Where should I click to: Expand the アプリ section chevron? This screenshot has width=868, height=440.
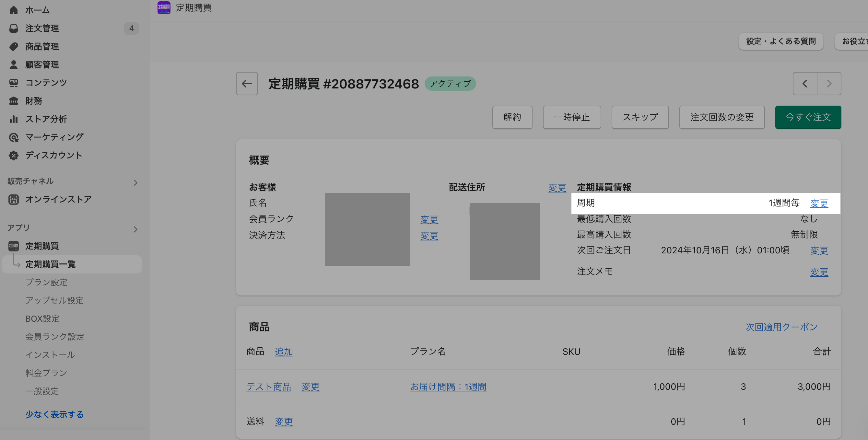pos(135,229)
